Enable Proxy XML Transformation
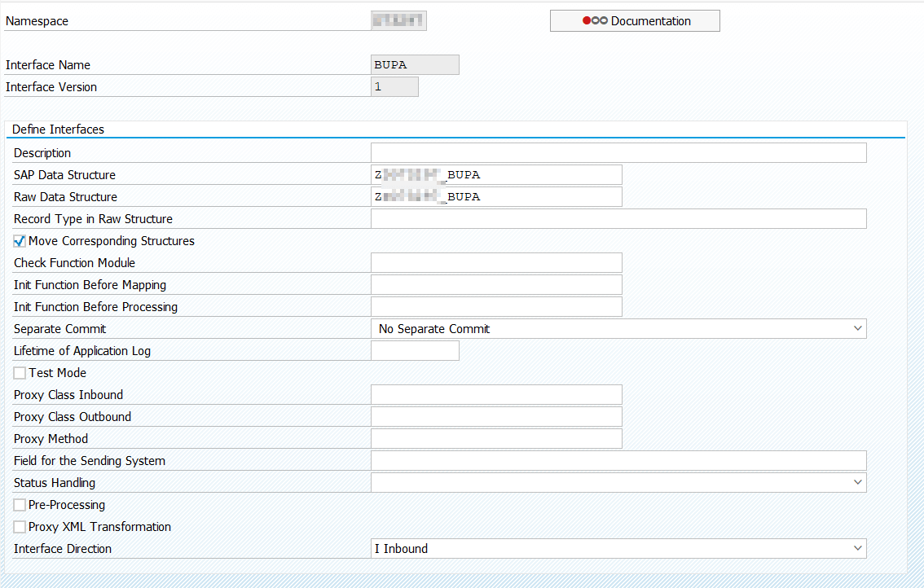This screenshot has height=588, width=924. [19, 526]
